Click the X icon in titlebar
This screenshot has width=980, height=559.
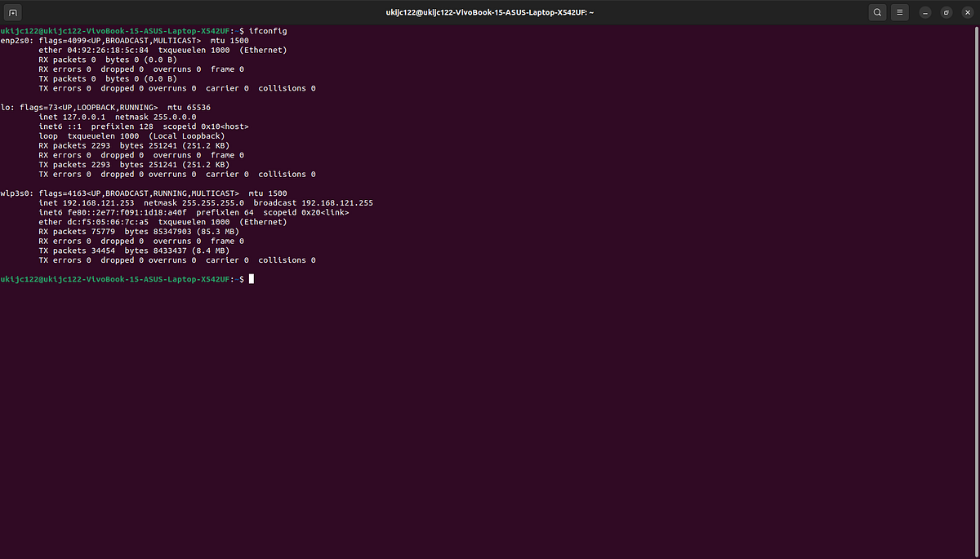pos(967,12)
